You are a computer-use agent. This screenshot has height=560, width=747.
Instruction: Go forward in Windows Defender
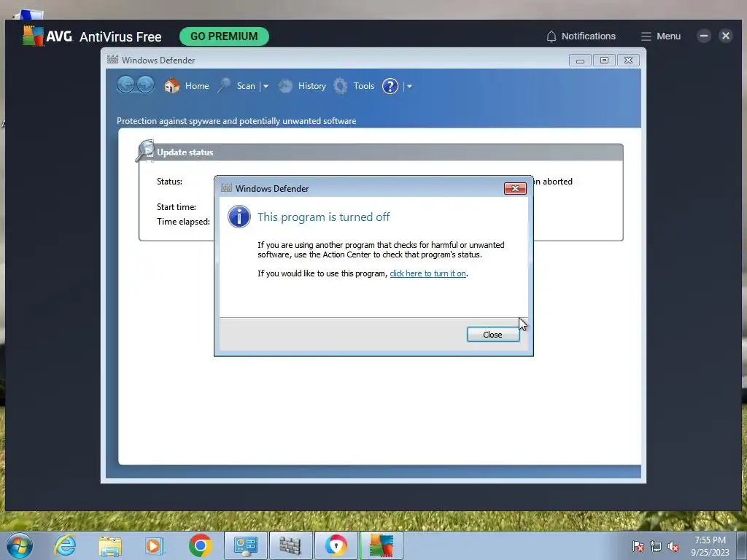coord(146,85)
